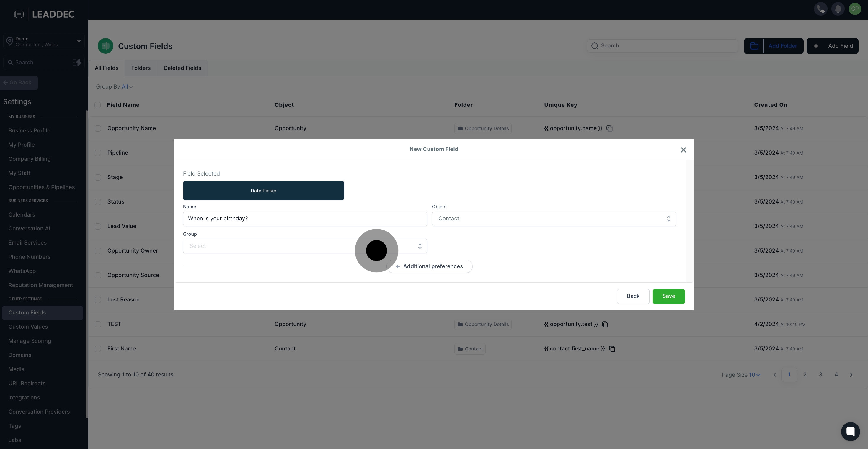Click the Go Back button

[19, 83]
